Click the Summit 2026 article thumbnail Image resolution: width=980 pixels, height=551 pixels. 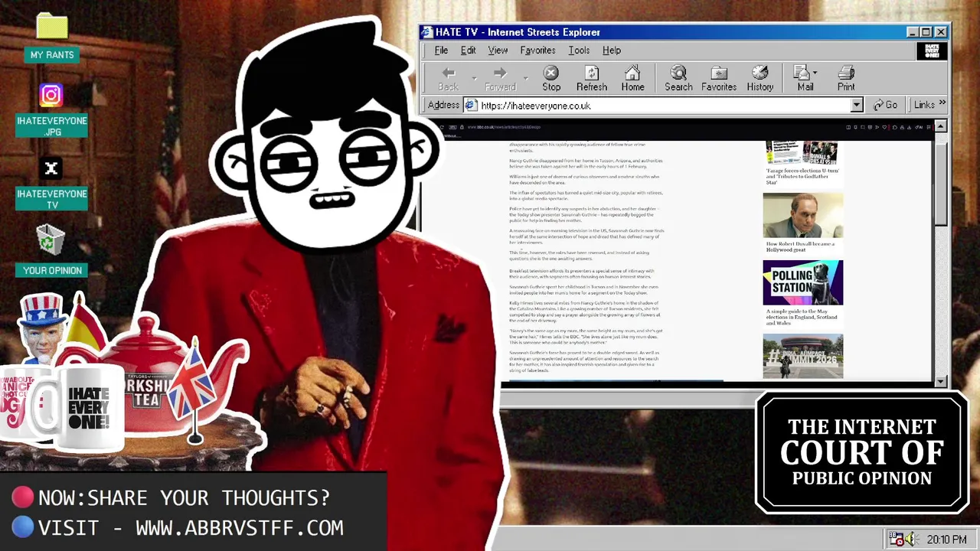tap(802, 356)
